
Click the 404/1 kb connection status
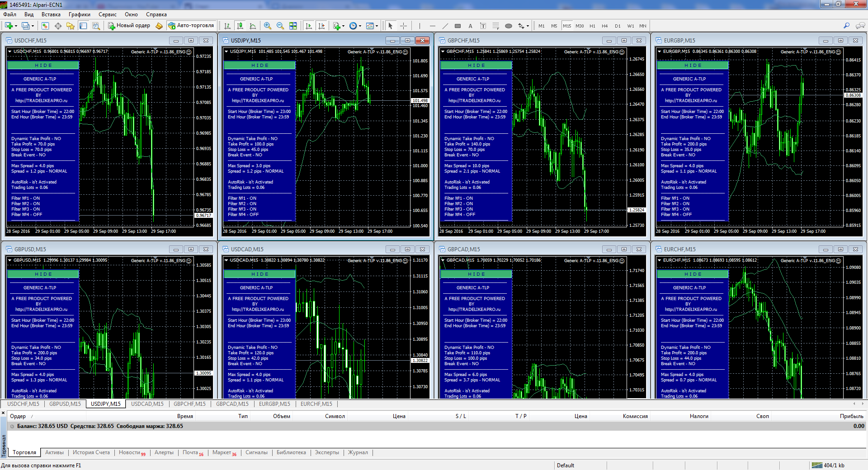point(829,465)
